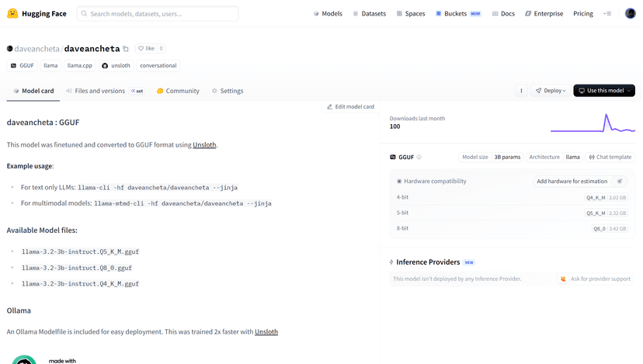Click the Downloads last month value 100

[395, 127]
